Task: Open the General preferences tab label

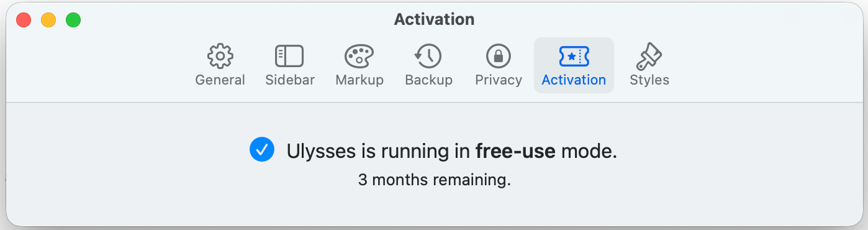Action: pyautogui.click(x=220, y=80)
